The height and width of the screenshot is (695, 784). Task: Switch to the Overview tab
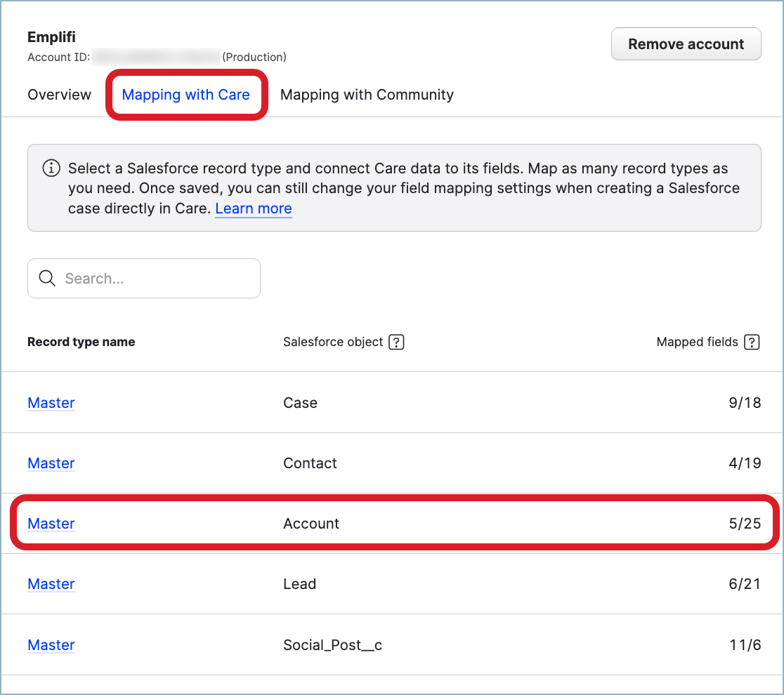pyautogui.click(x=60, y=95)
